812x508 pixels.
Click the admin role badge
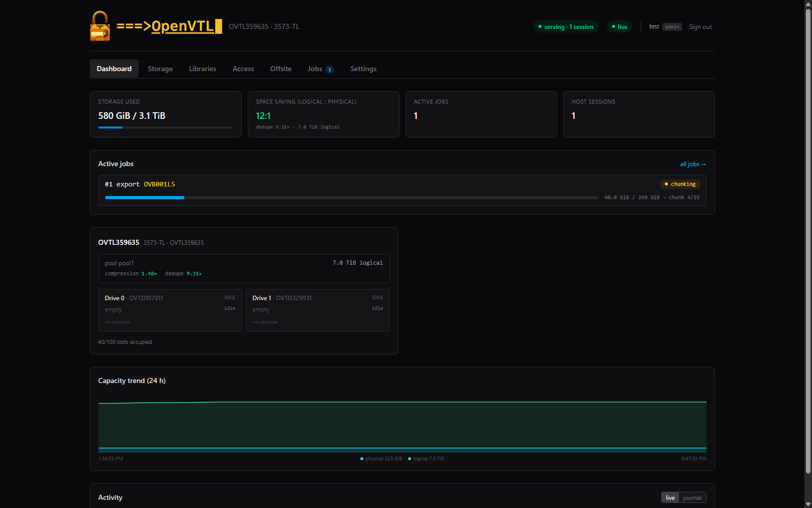[672, 27]
